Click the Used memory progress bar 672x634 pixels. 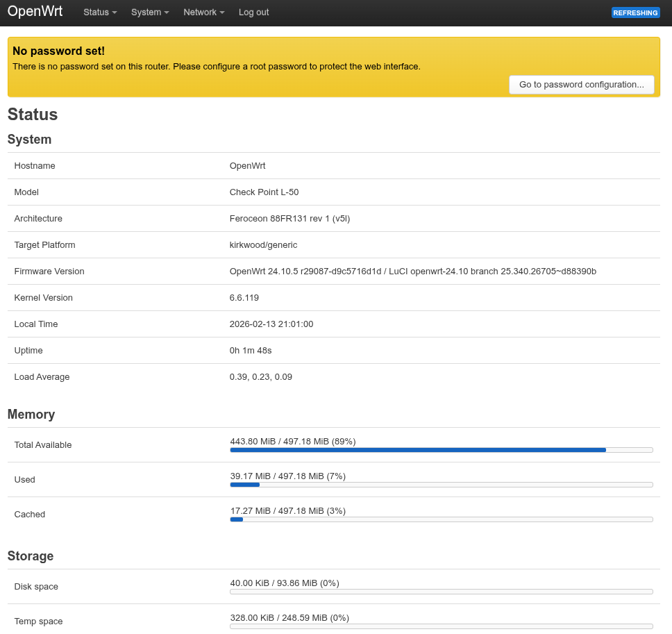point(441,485)
